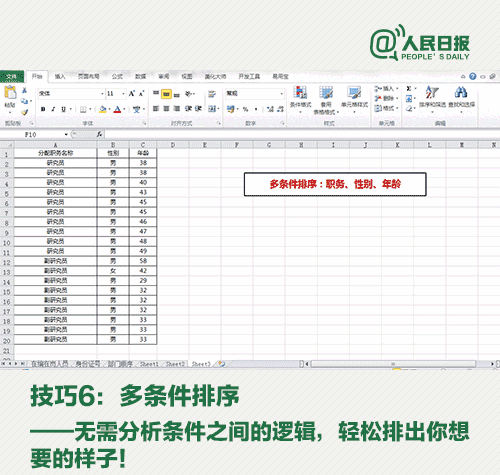500x475 pixels.
Task: Switch to the Sheet2 worksheet tab
Action: [x=175, y=364]
